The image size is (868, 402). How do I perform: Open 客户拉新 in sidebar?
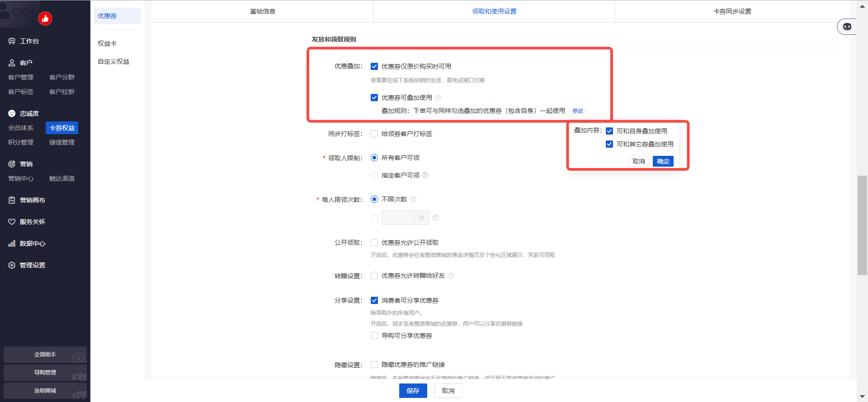[x=62, y=92]
